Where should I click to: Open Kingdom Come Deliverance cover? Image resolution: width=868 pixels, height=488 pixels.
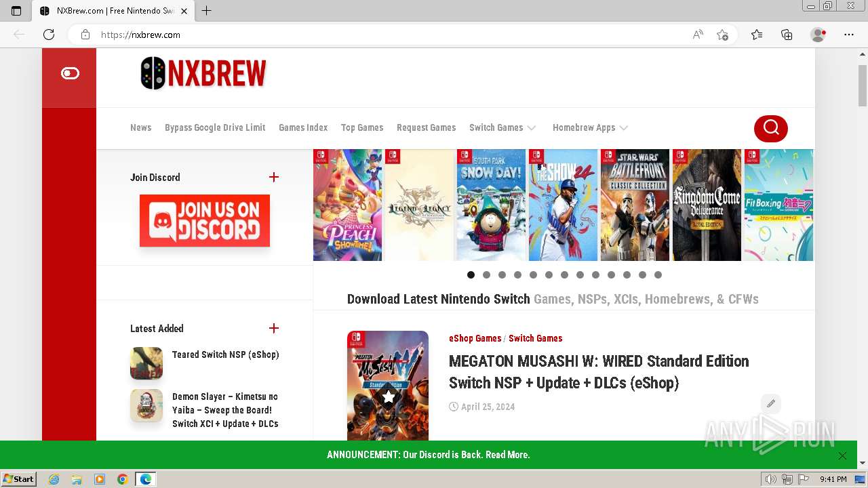(x=707, y=205)
